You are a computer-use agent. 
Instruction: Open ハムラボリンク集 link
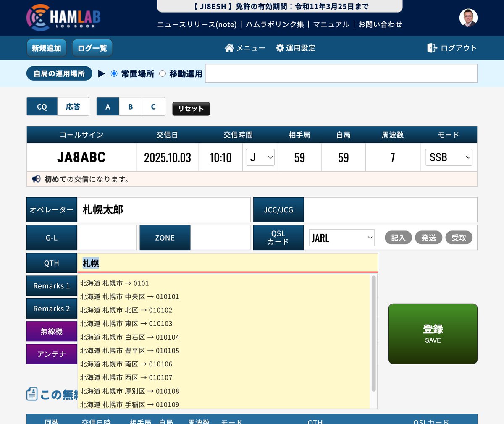tap(275, 24)
